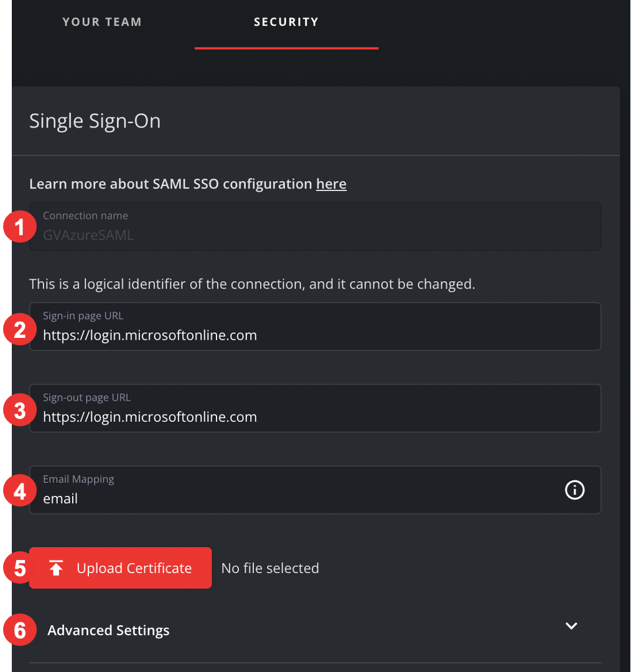Click the red number 1 badge
Screen dimensions: 631x672
19,227
